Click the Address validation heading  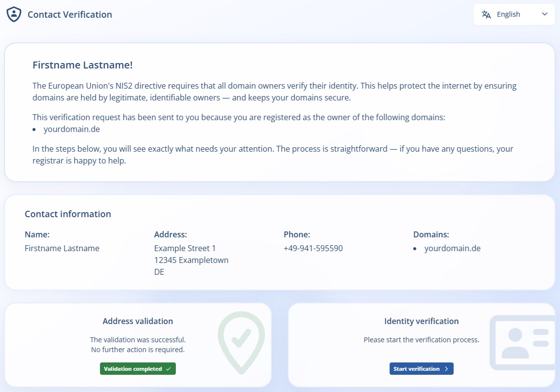pyautogui.click(x=138, y=321)
